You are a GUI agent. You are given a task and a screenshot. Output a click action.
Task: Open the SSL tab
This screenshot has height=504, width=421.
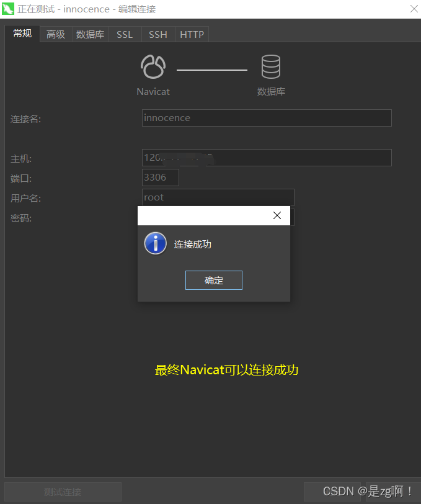tap(125, 34)
